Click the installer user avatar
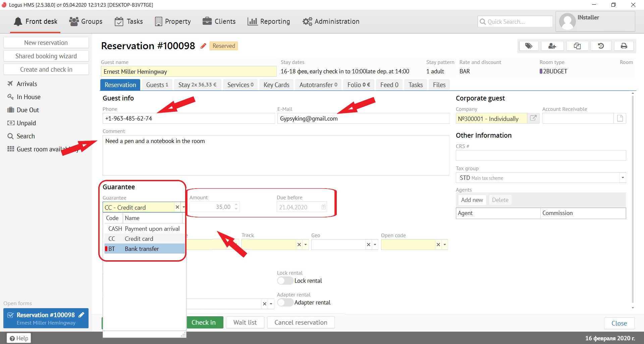 coord(568,21)
